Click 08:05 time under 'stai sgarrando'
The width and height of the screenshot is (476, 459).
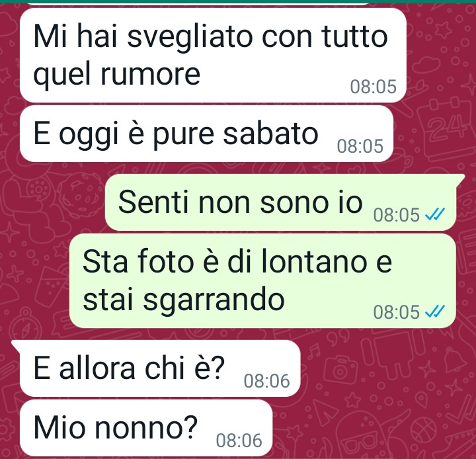click(397, 312)
